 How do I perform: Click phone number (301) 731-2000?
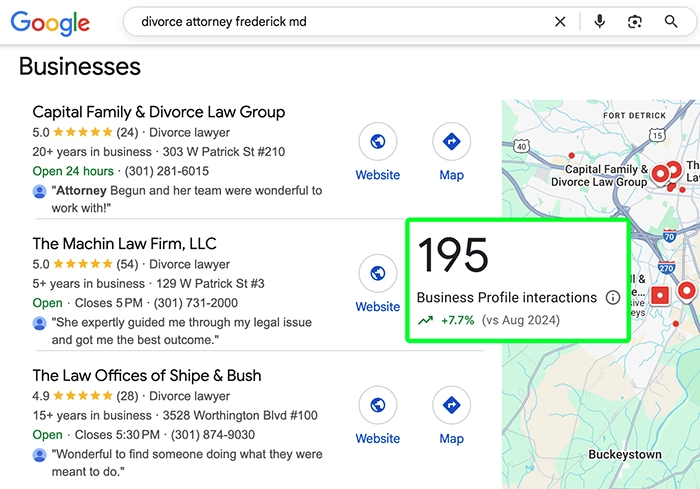click(196, 303)
